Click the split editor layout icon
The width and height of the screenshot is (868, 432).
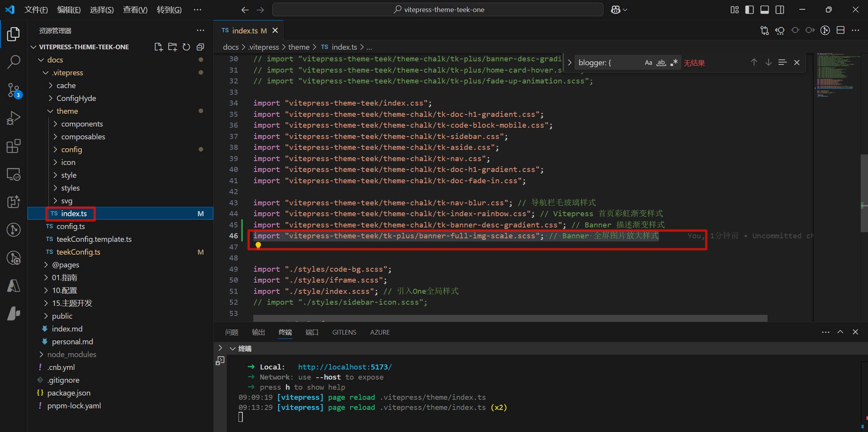pos(840,30)
